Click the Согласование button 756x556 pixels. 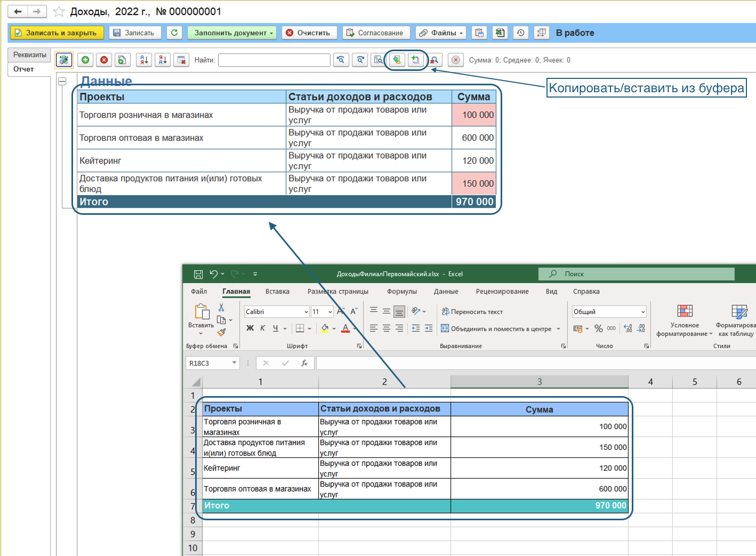click(x=376, y=33)
